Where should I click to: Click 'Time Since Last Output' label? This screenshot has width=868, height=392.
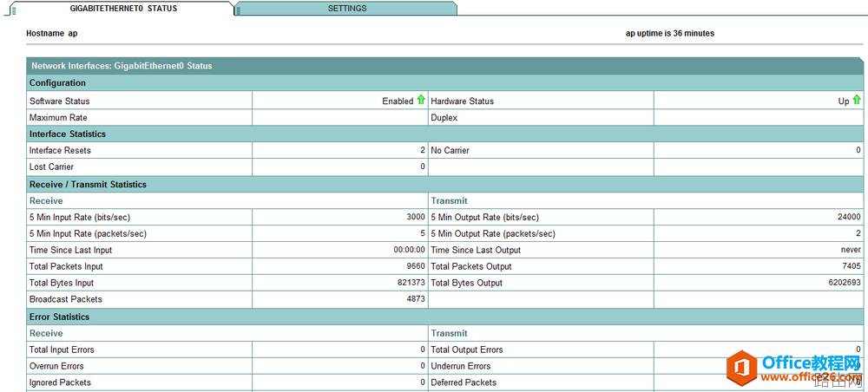[x=476, y=250]
